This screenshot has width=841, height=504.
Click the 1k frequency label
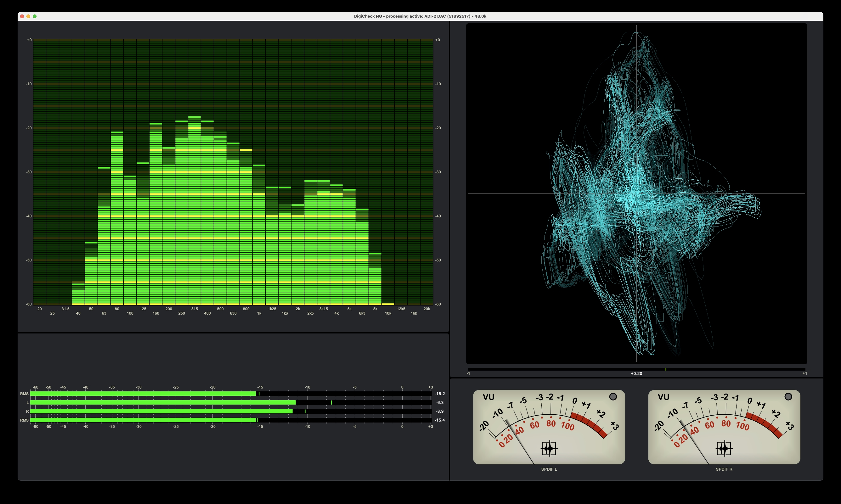(x=259, y=313)
